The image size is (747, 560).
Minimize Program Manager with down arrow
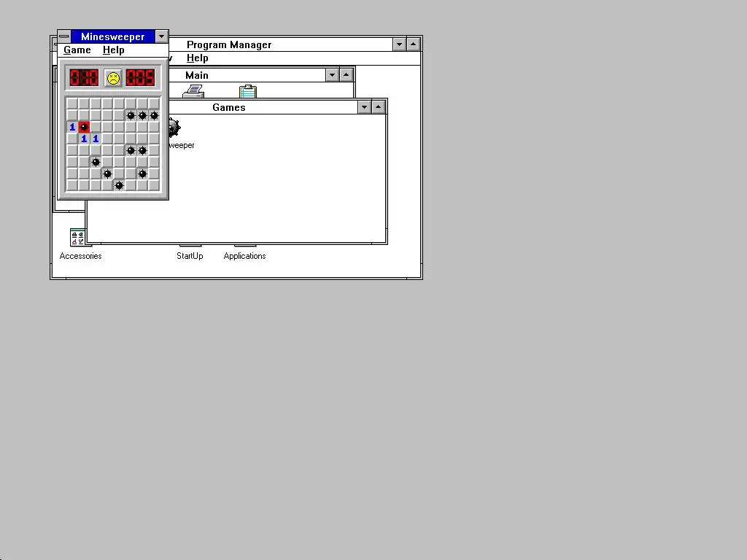click(x=399, y=44)
